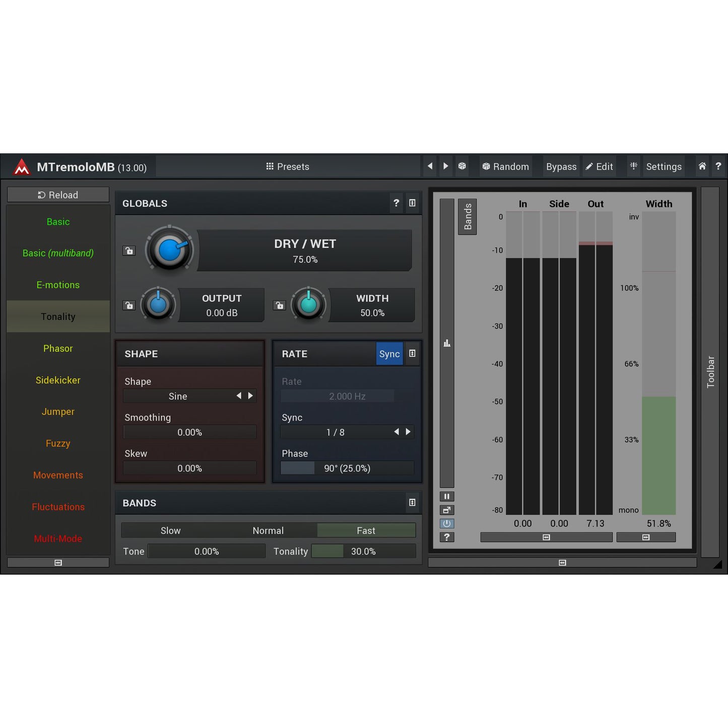The image size is (728, 728).
Task: Enable Sync mode in the Rate panel
Action: pos(389,354)
